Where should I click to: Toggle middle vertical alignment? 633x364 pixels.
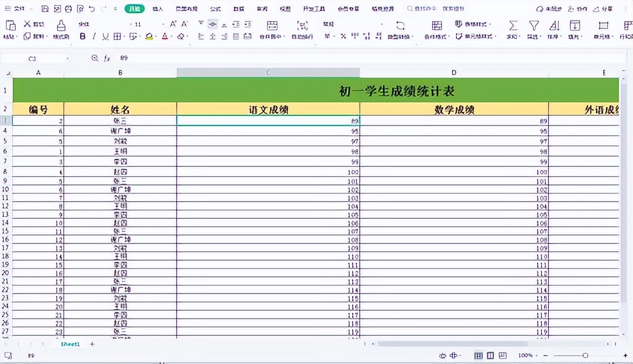pyautogui.click(x=212, y=24)
